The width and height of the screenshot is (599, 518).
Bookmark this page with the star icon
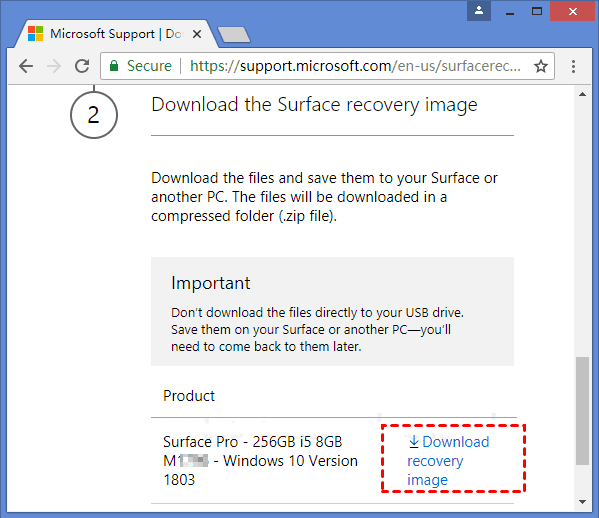tap(541, 66)
